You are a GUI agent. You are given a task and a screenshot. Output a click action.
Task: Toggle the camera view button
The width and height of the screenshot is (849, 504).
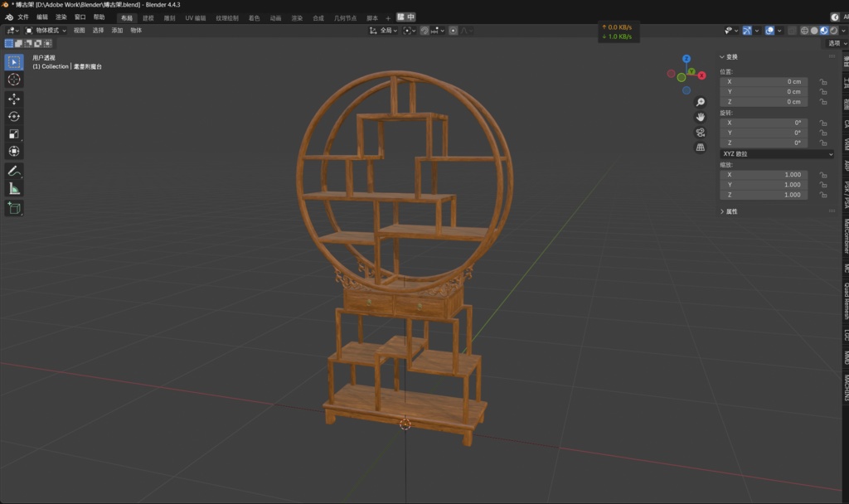(x=700, y=132)
